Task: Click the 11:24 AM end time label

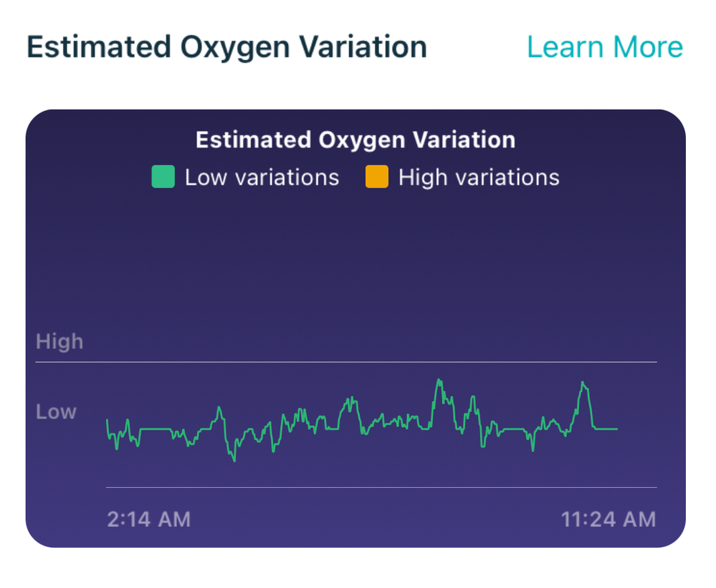Action: coord(608,519)
